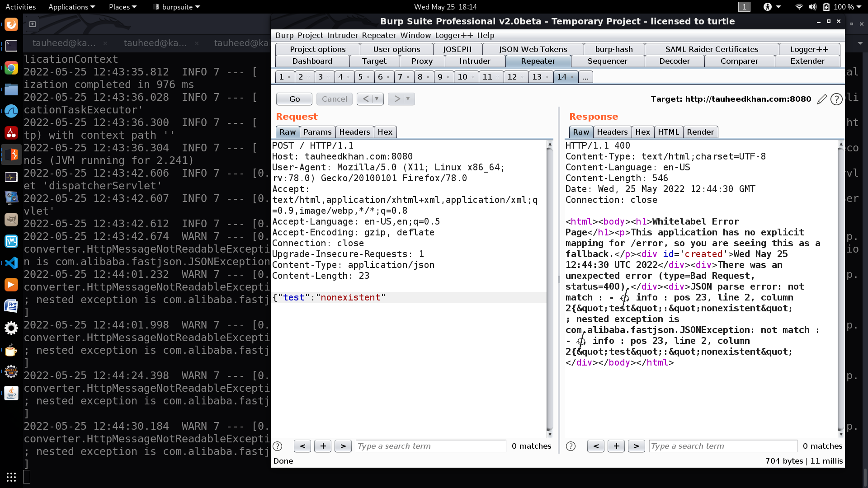The height and width of the screenshot is (488, 868).
Task: Open Burp menu in menu bar
Action: click(284, 35)
